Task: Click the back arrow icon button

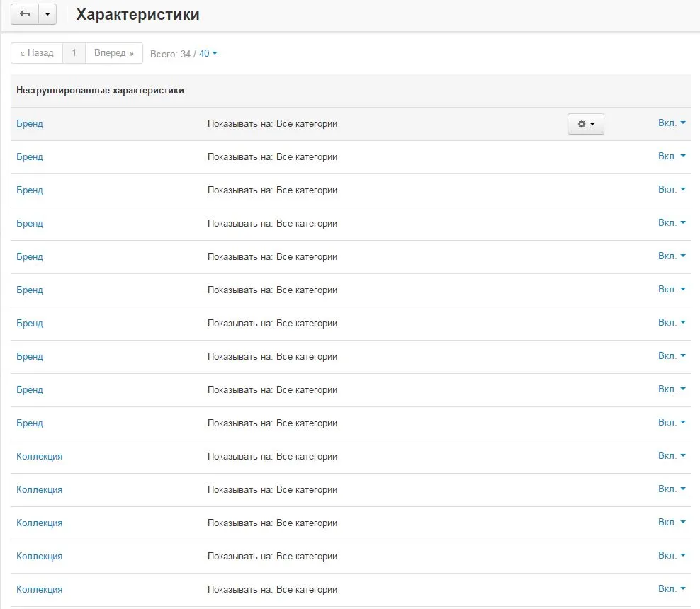Action: click(x=25, y=14)
